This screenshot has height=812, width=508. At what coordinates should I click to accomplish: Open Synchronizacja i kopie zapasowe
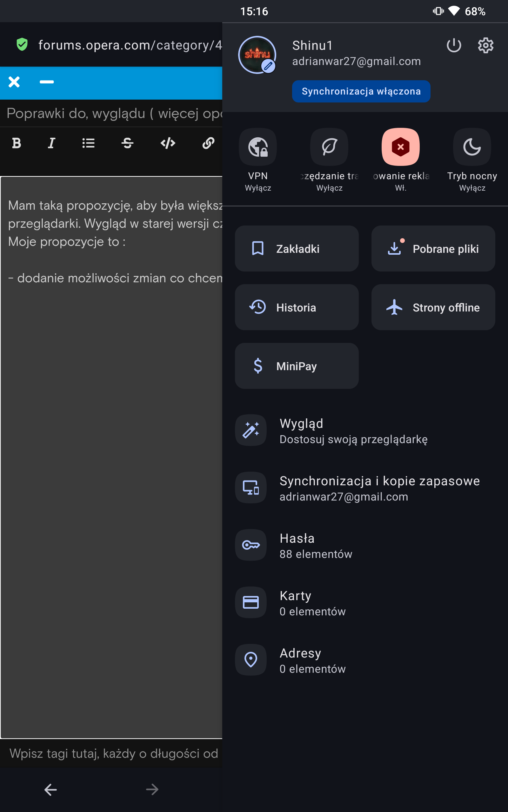365,488
